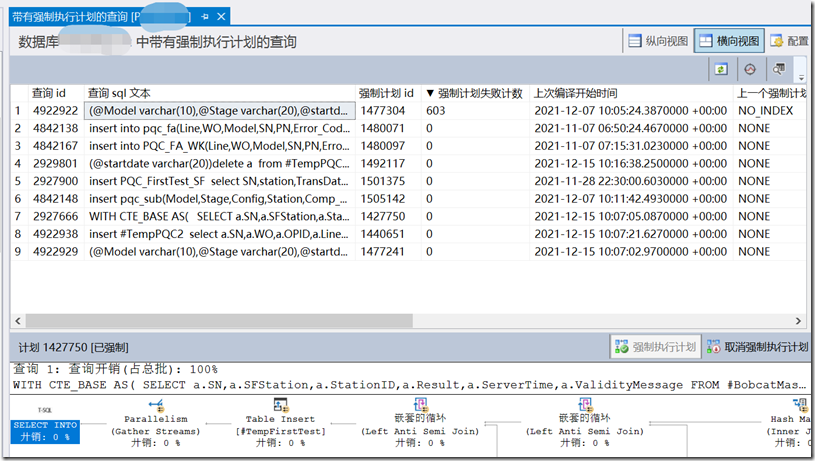
Task: Click the refresh icon in the toolbar
Action: click(721, 69)
